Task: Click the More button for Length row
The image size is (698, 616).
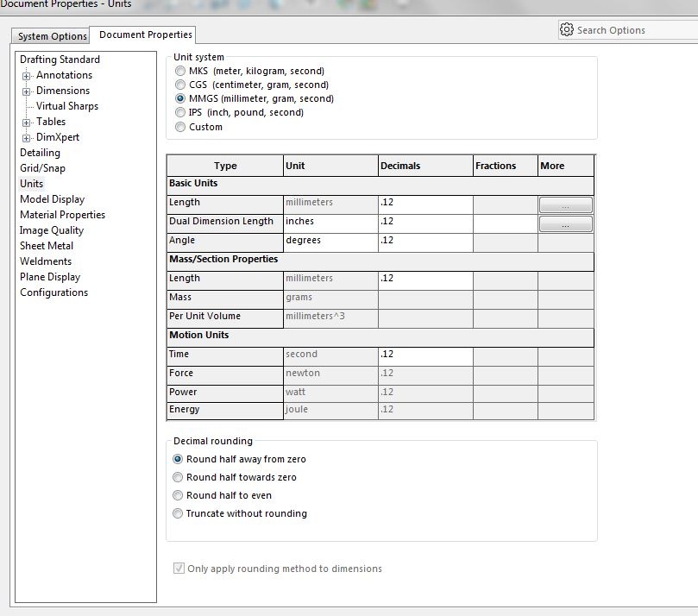Action: click(566, 205)
